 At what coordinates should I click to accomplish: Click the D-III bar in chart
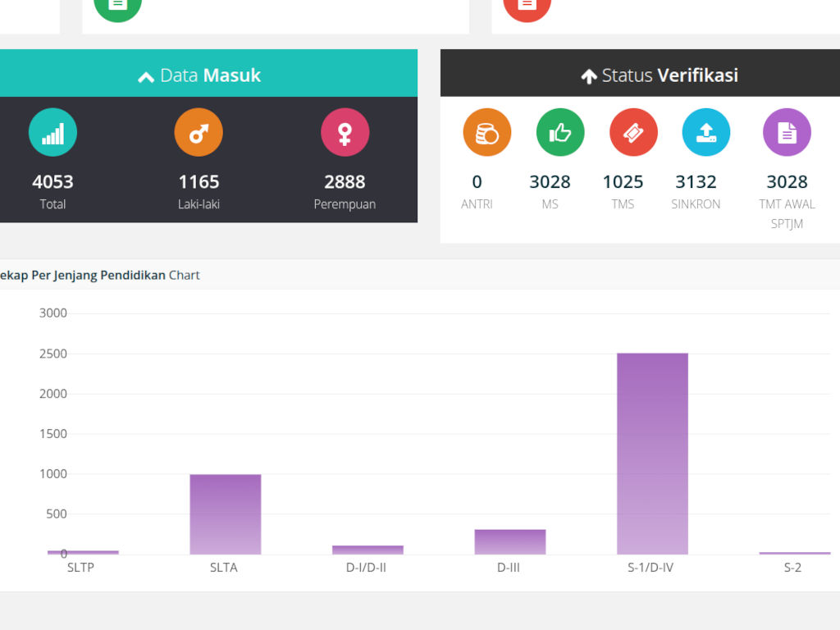click(x=509, y=541)
